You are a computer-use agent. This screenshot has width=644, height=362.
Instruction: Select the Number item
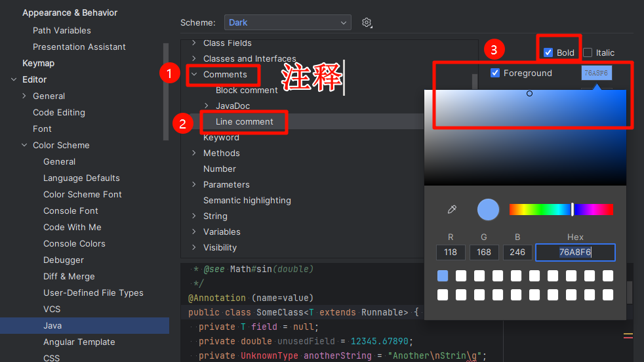click(x=219, y=169)
